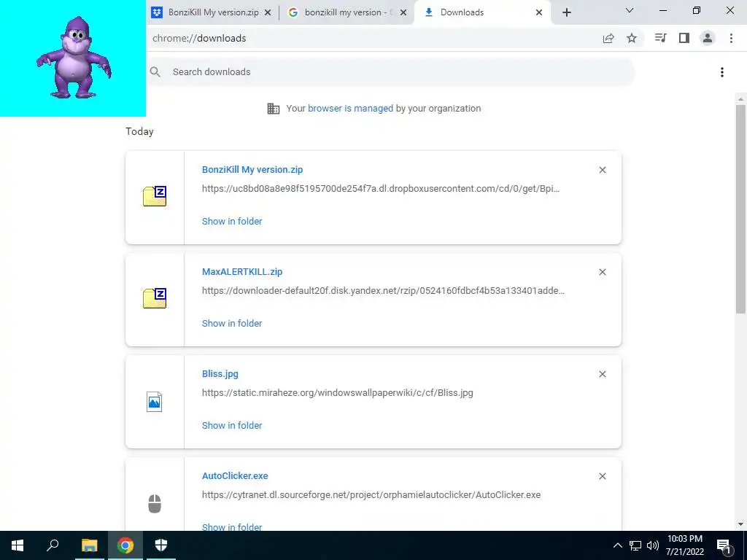The height and width of the screenshot is (560, 747).
Task: Select the 'Today' date heading
Action: [139, 131]
